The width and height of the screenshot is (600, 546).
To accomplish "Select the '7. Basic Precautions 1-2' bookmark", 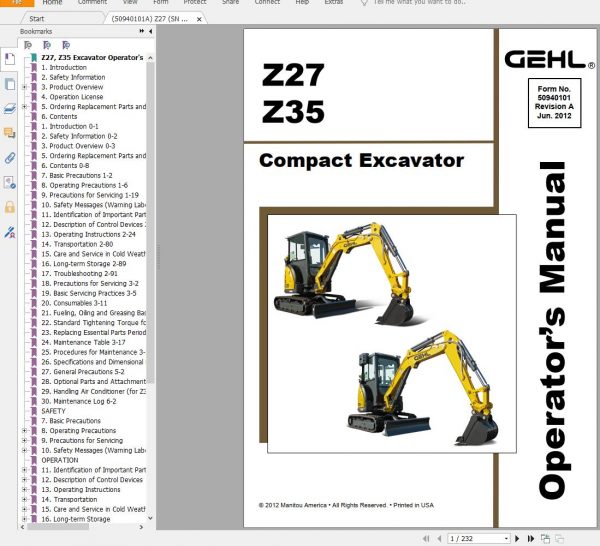I will pos(77,175).
